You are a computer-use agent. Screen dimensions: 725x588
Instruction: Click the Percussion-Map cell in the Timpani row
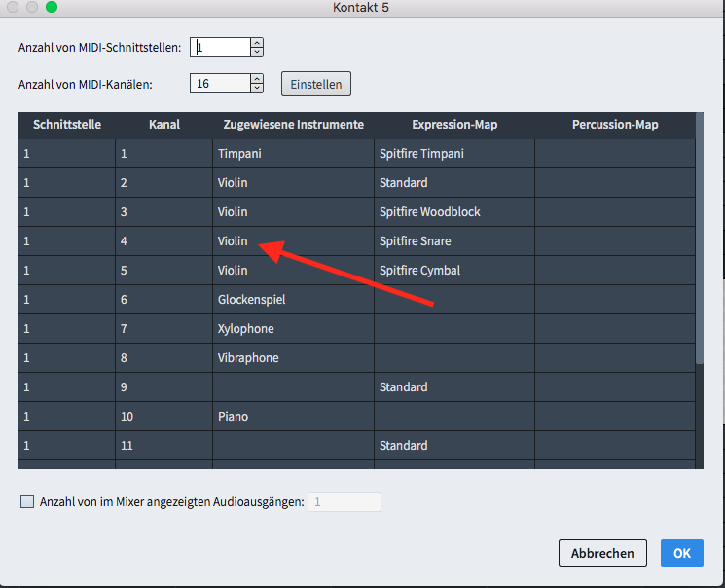(x=615, y=154)
